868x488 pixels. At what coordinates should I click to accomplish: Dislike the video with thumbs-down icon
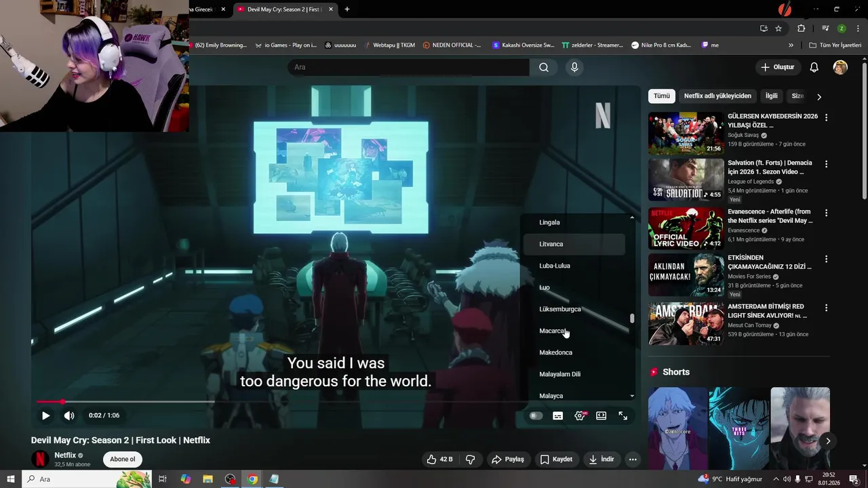(471, 460)
